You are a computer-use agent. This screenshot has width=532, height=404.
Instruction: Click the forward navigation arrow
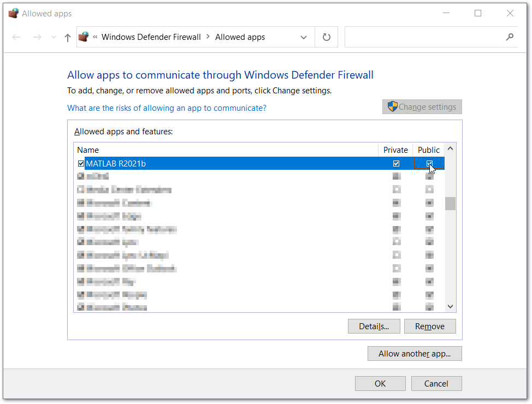tap(37, 37)
